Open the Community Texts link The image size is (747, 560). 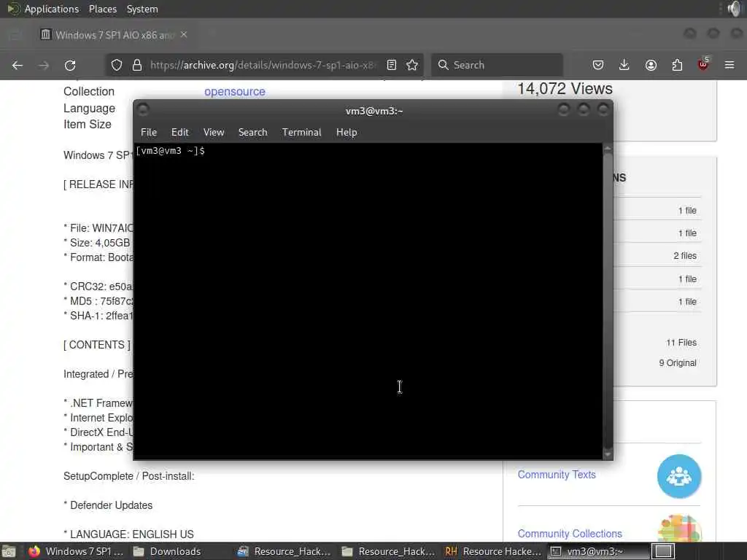click(x=557, y=475)
